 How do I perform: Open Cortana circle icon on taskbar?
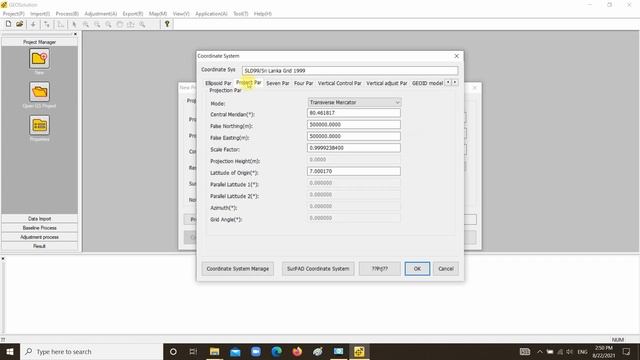(x=173, y=351)
